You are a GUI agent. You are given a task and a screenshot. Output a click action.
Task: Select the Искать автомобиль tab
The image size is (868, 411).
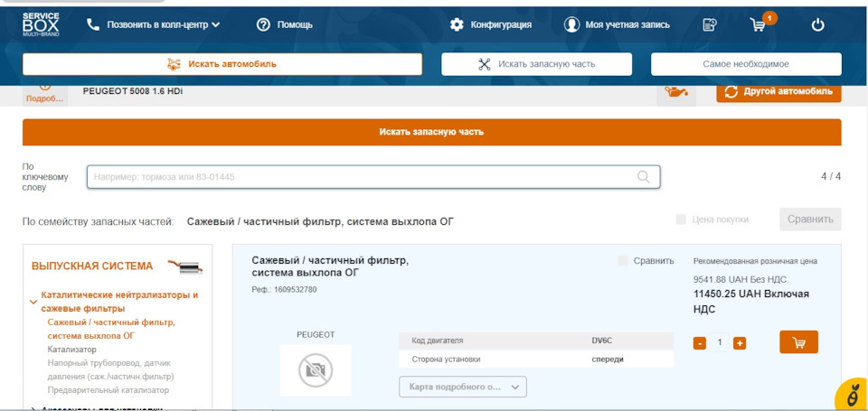click(222, 64)
